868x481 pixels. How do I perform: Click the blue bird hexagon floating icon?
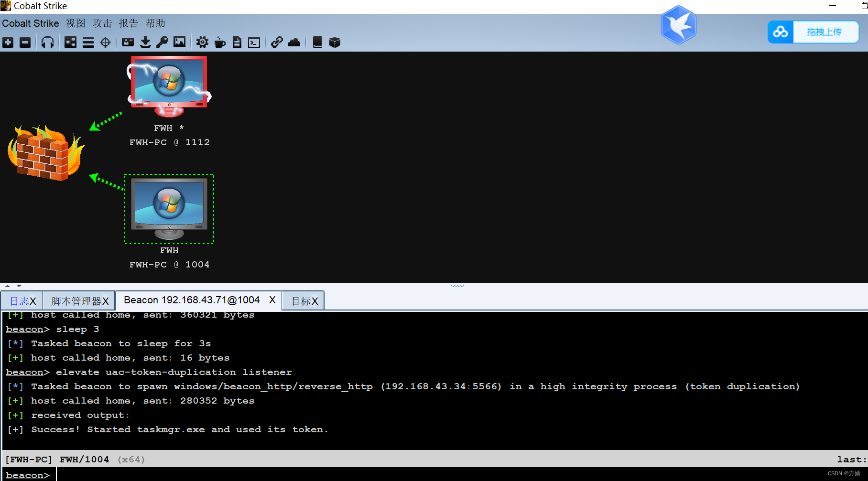[679, 25]
